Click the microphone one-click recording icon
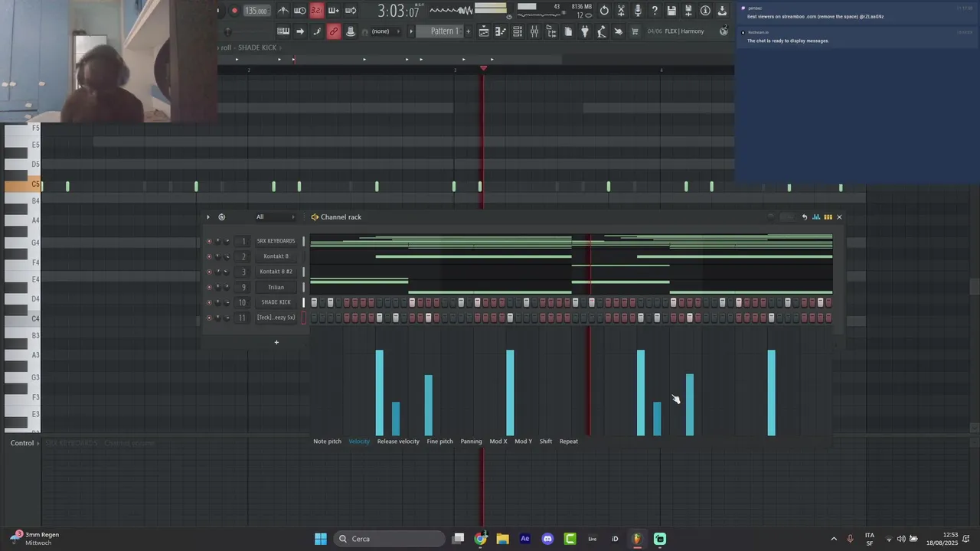Viewport: 980px width, 551px height. pos(639,11)
